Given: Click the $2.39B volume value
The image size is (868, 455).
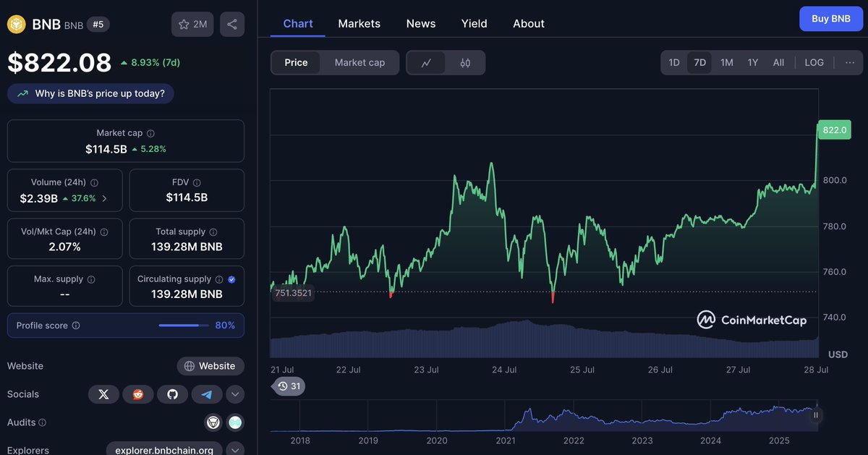Looking at the screenshot, I should 38,198.
